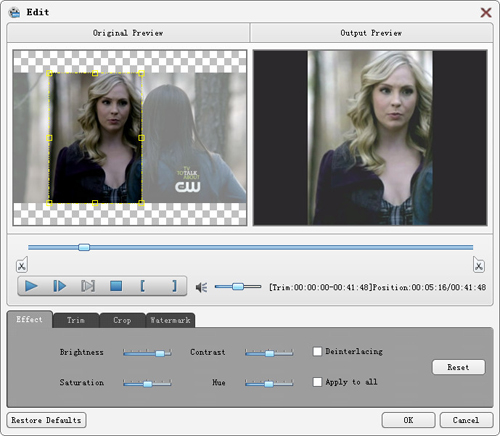Adjust the Hue slider
Screen dimensions: 500x436
click(269, 383)
